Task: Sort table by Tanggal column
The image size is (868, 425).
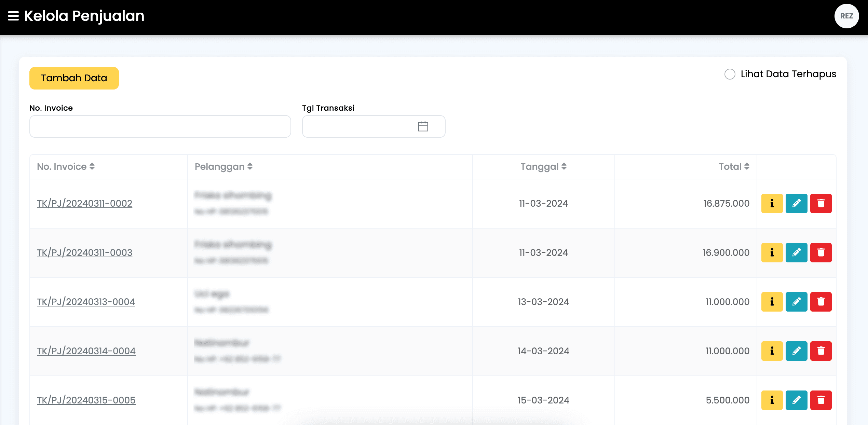Action: [x=543, y=167]
